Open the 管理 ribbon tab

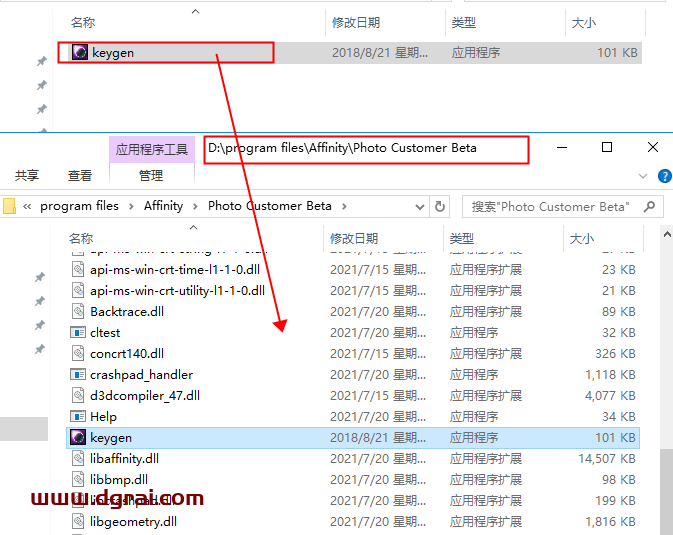coord(151,176)
